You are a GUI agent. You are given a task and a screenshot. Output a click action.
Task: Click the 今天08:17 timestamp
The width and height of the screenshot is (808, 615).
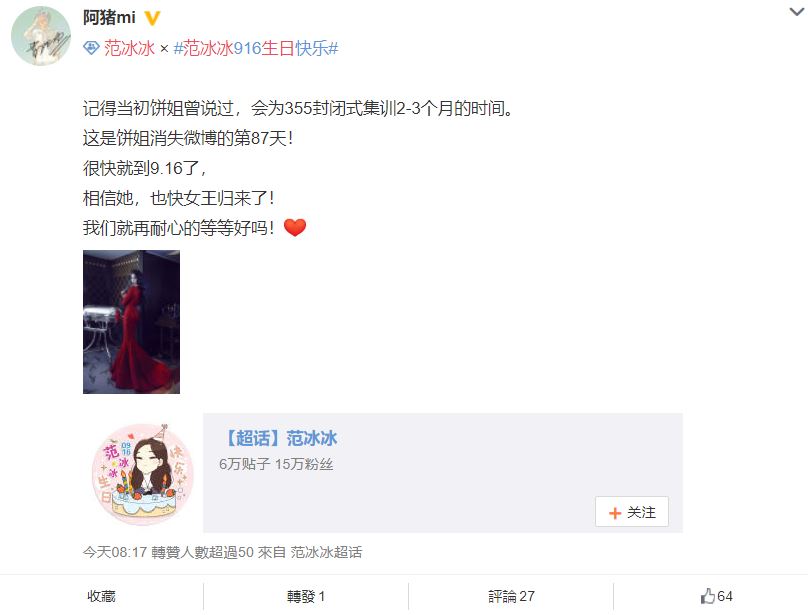115,552
